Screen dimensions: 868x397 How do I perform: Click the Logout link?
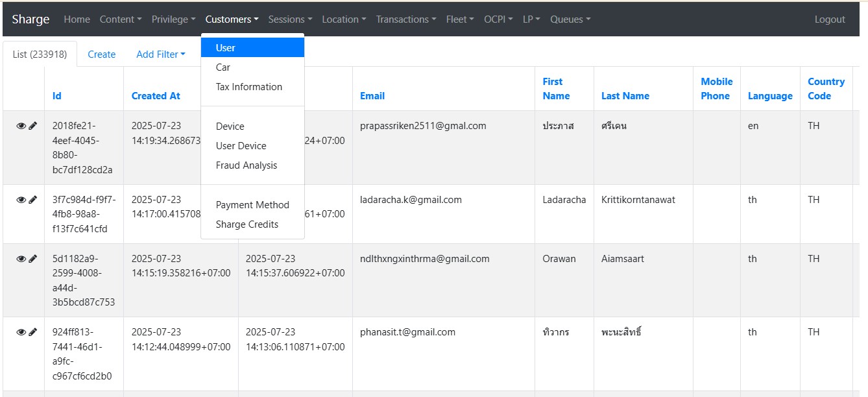(x=830, y=19)
